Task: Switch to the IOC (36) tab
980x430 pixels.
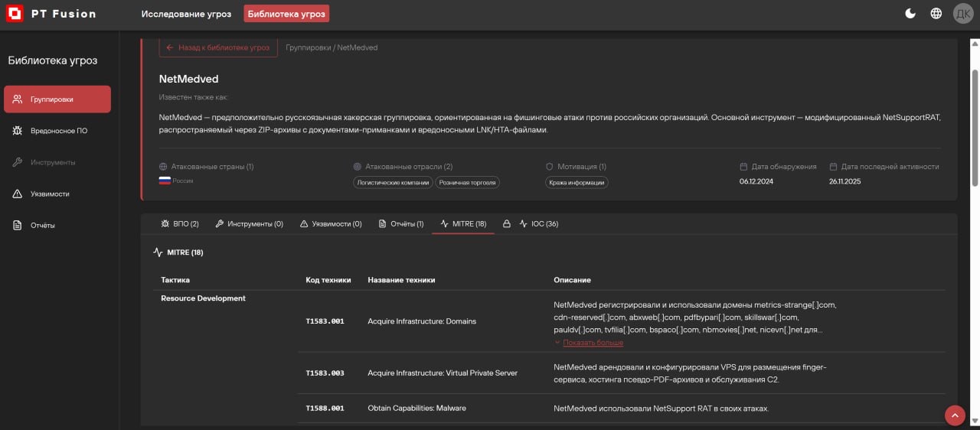Action: [539, 223]
